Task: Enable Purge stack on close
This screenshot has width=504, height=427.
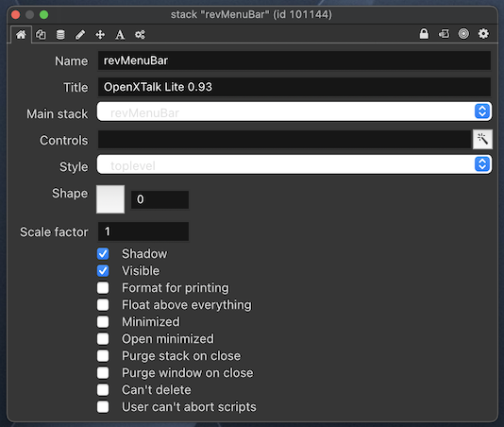Action: point(103,356)
